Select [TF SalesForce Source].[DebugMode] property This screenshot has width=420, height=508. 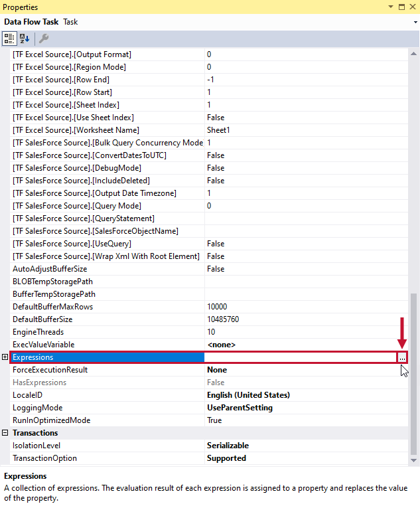pos(77,168)
